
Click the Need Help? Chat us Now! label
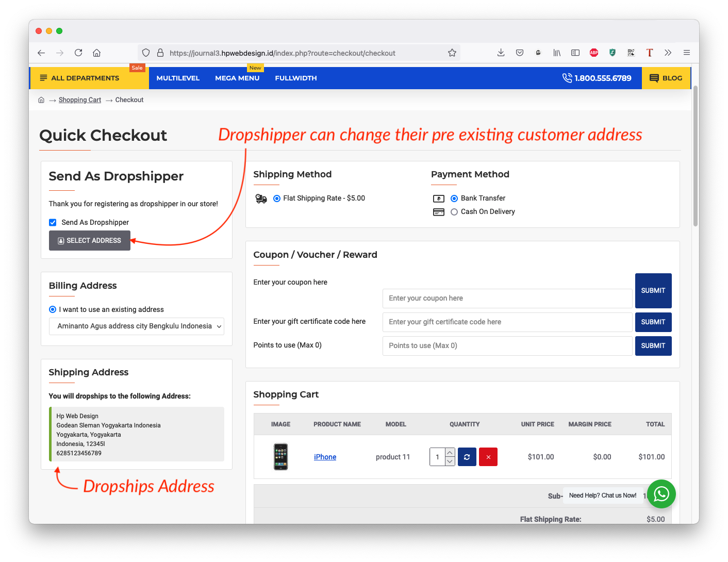(603, 495)
